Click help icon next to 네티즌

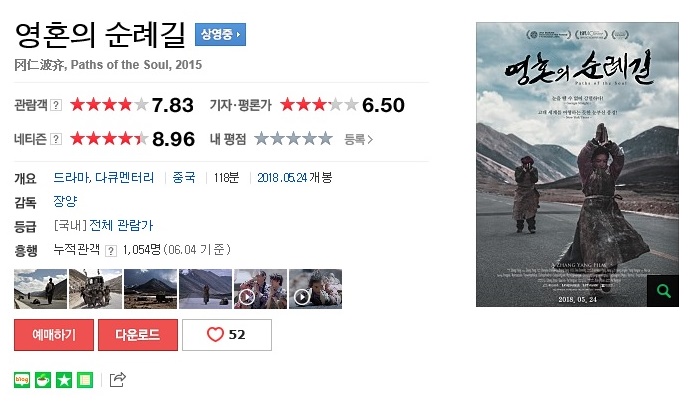click(56, 139)
